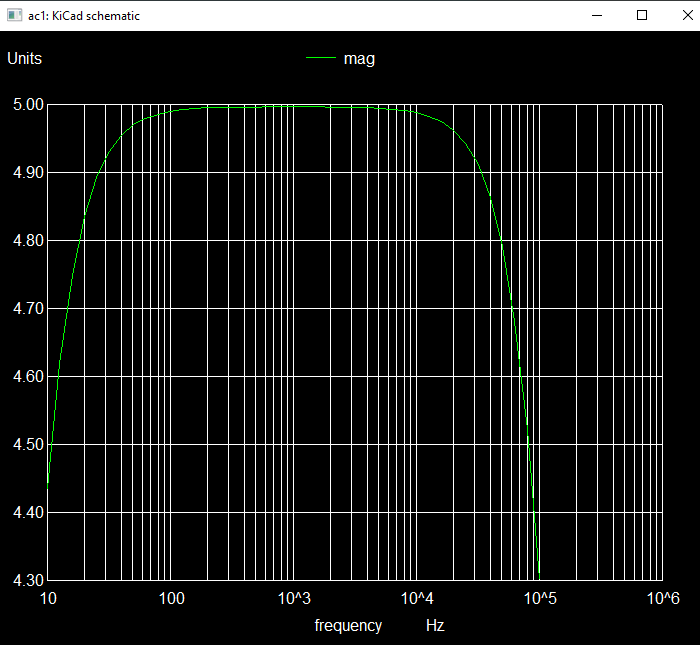Click the 4.40 y-axis value
700x645 pixels.
coord(29,512)
